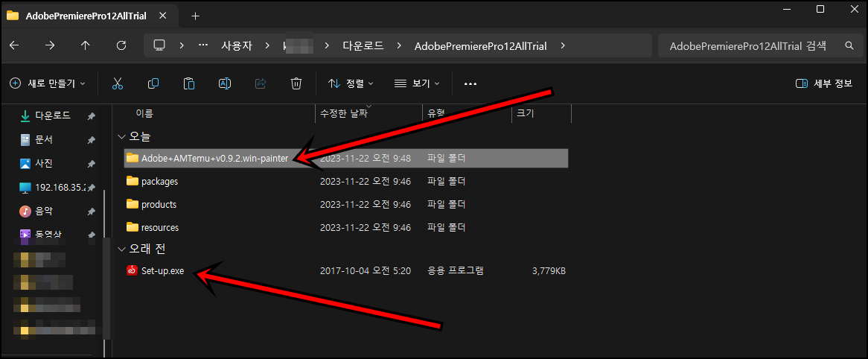Expand the hidden path ellipsis in address bar
868x359 pixels.
203,46
